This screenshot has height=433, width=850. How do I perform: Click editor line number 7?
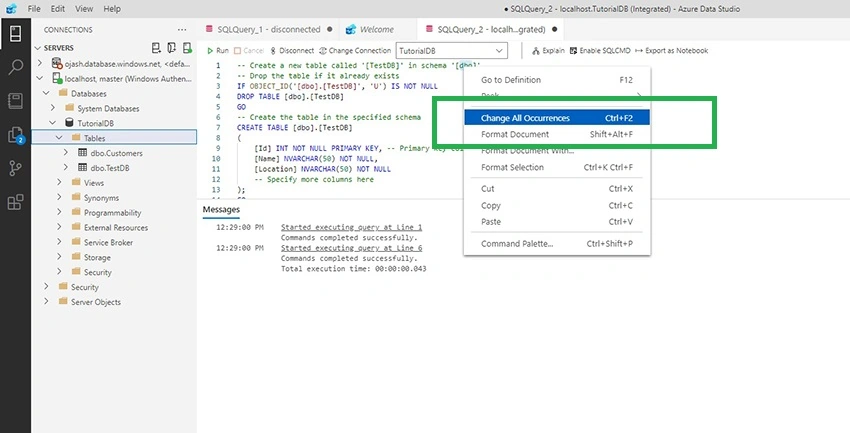tap(218, 127)
